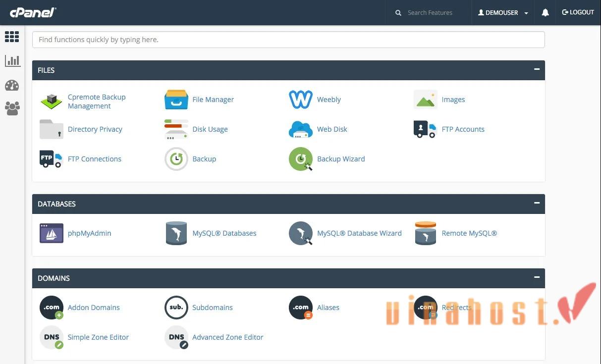Collapse the Domains section
This screenshot has height=364, width=601.
[537, 277]
